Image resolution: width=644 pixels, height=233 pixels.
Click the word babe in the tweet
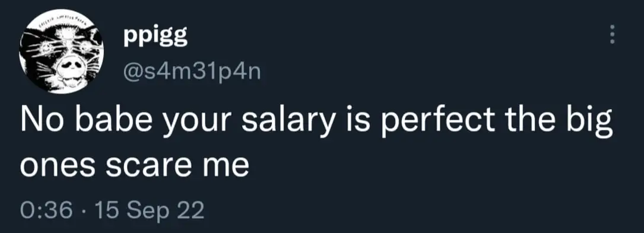[107, 122]
